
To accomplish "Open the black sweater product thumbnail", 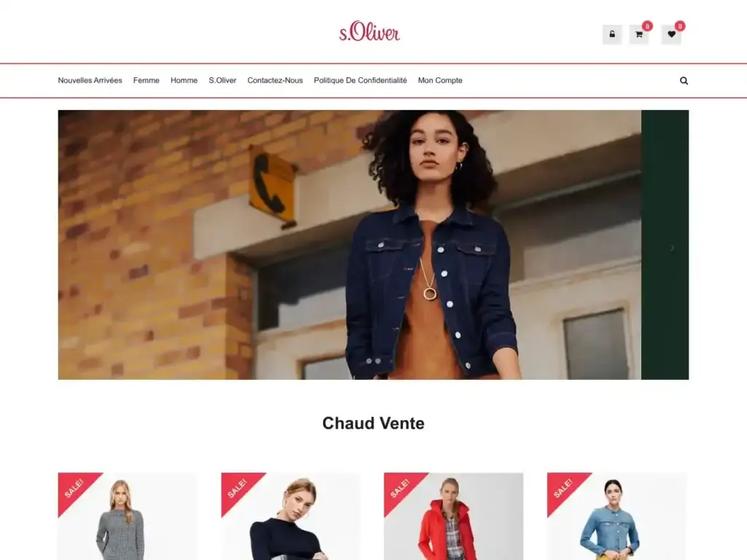I will click(x=290, y=516).
